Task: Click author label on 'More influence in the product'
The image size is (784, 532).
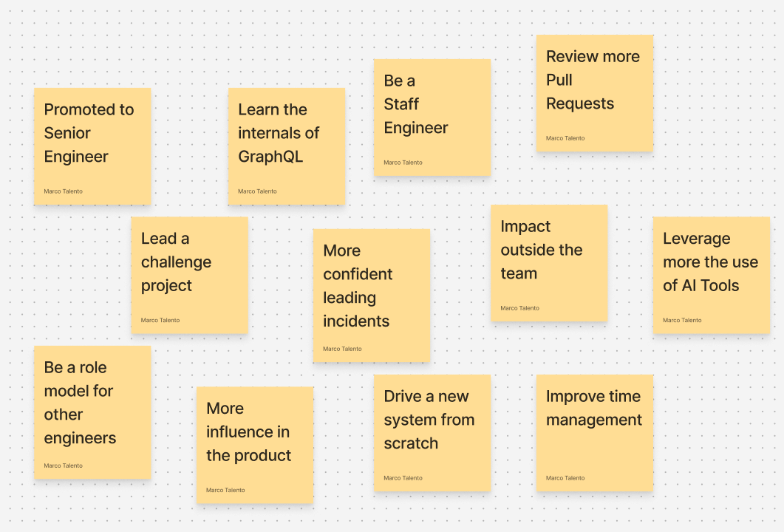Action: click(225, 490)
